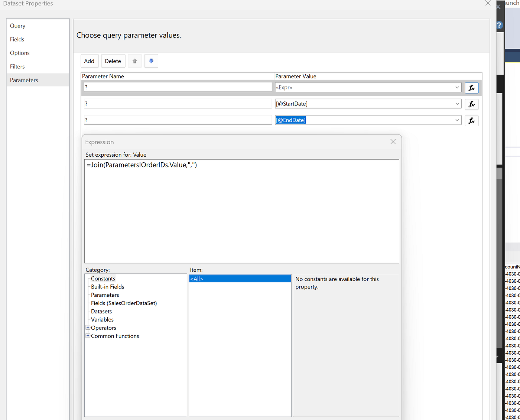Select the Common Functions category label

click(x=115, y=336)
